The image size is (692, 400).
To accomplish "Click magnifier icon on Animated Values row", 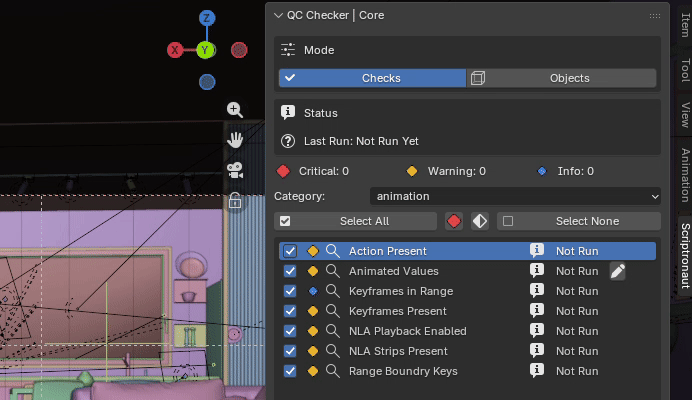I will (x=333, y=271).
